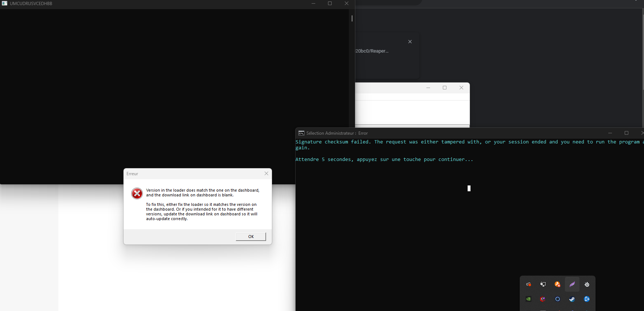644x311 pixels.
Task: Open the blue ring circle tray icon
Action: (x=557, y=299)
